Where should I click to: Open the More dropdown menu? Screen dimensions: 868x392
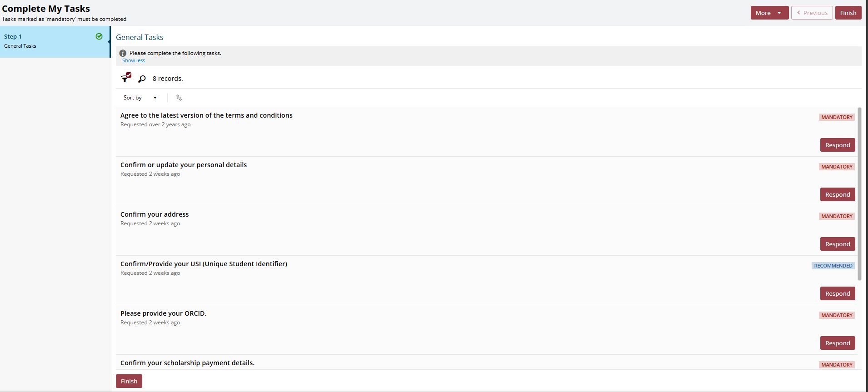[769, 13]
